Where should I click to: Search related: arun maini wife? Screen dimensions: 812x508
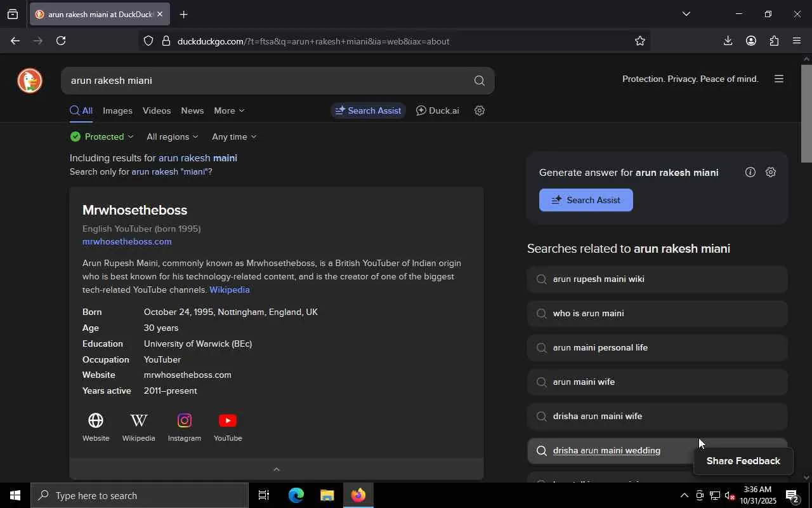click(x=657, y=382)
